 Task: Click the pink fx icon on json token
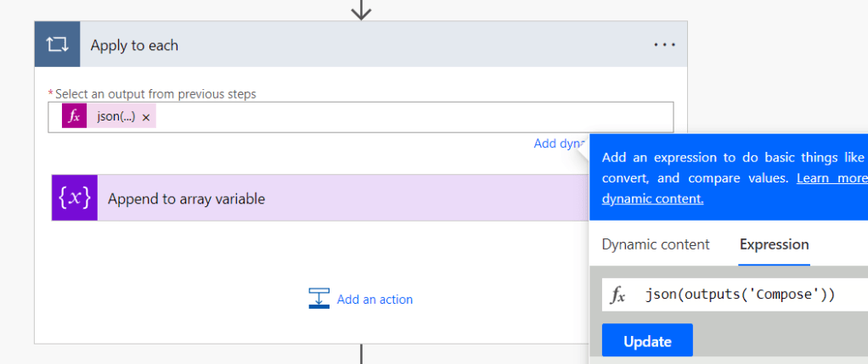tap(75, 117)
